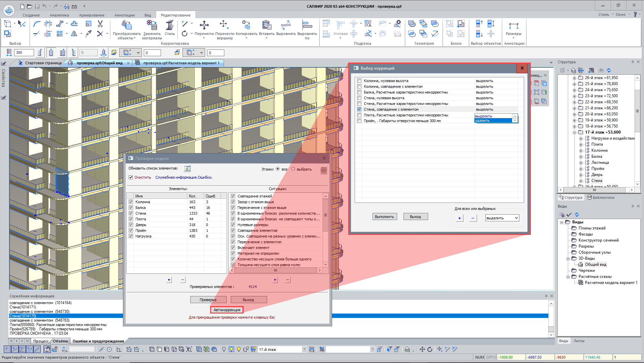Viewport: 644px width, 363px height.
Task: Switch to the Армирование ribbon tab
Action: 92,15
